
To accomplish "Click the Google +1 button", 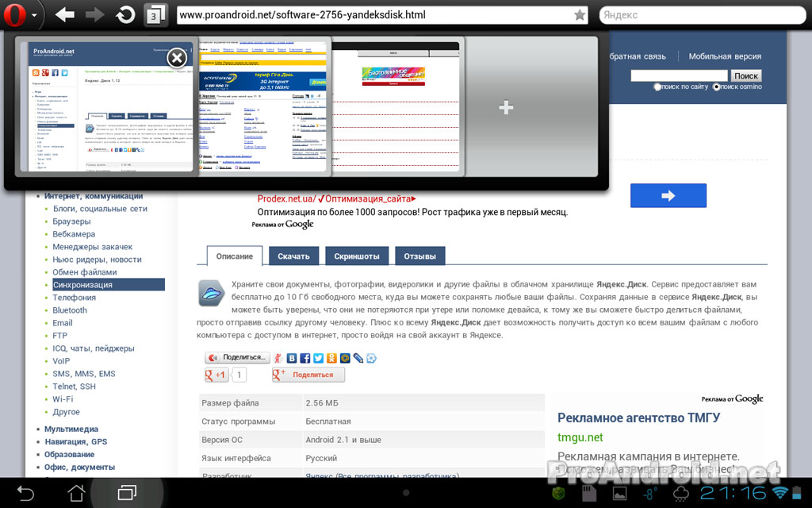I will [x=216, y=375].
